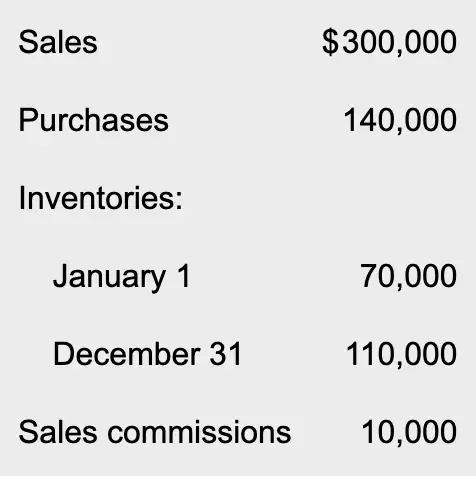Click the word Sales in Sales commissions

pos(58,432)
